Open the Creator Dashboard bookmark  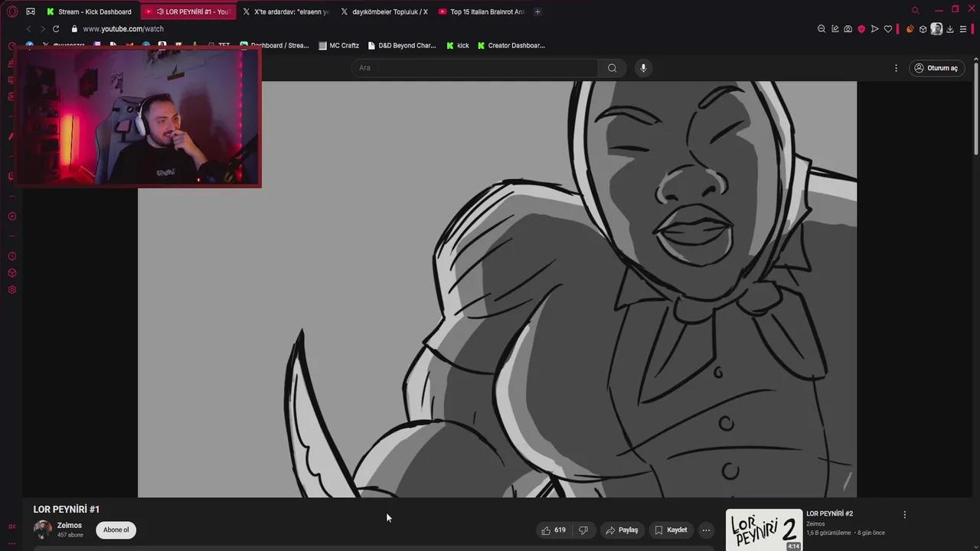[x=511, y=46]
